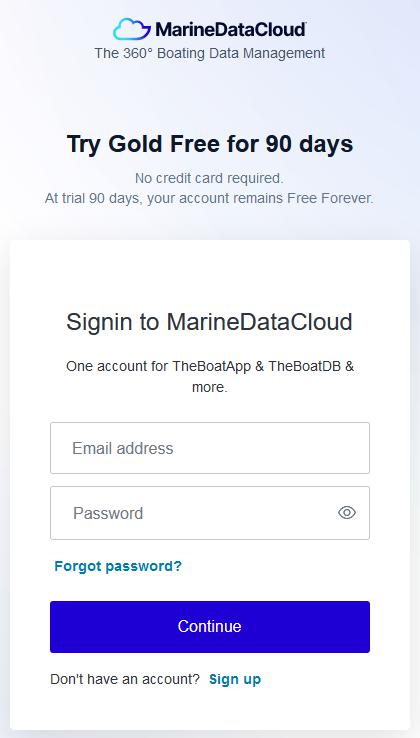Open the Sign up link
The image size is (420, 738).
235,679
